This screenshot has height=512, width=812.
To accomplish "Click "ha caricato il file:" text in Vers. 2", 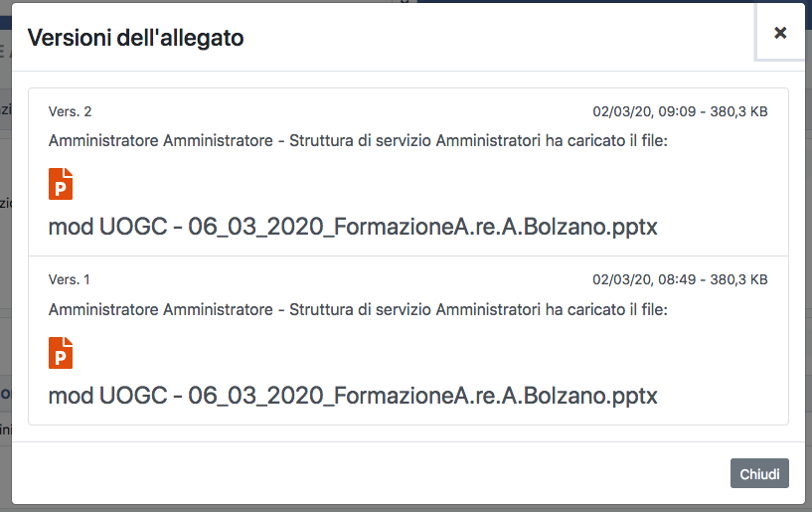I will [x=606, y=141].
